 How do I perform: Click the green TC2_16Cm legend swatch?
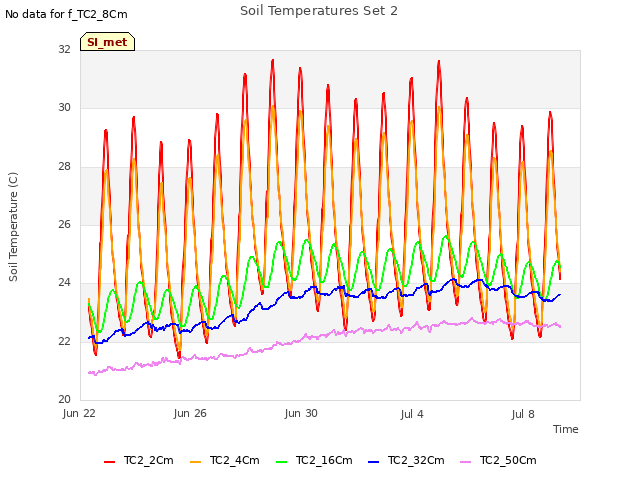tap(282, 462)
